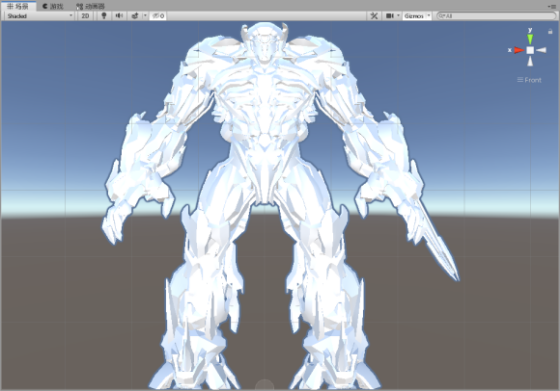Screen dimensions: 560x391
Task: Toggle scene lighting with the lightbulb icon
Action: pos(104,16)
